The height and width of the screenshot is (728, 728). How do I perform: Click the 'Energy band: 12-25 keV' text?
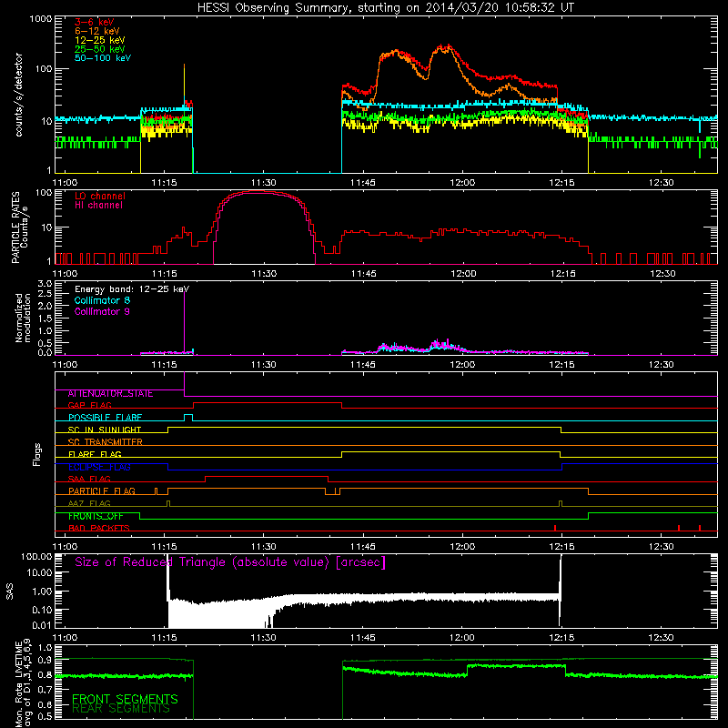132,289
